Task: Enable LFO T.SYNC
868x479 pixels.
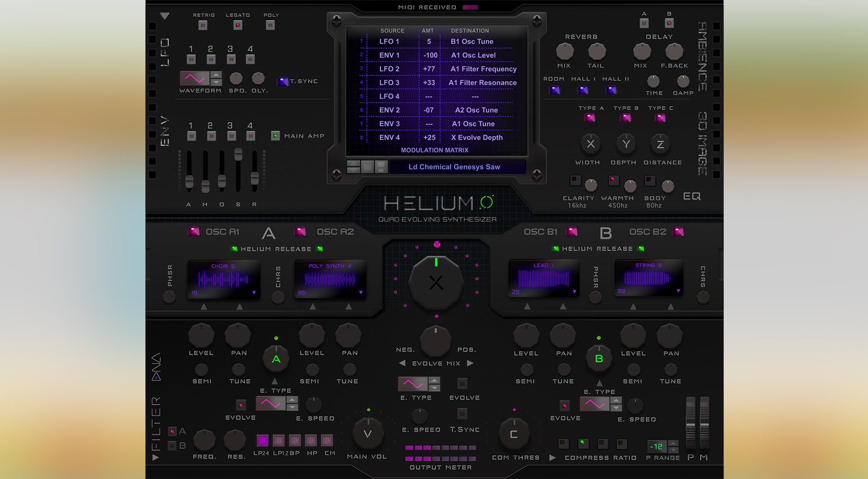Action: (283, 82)
